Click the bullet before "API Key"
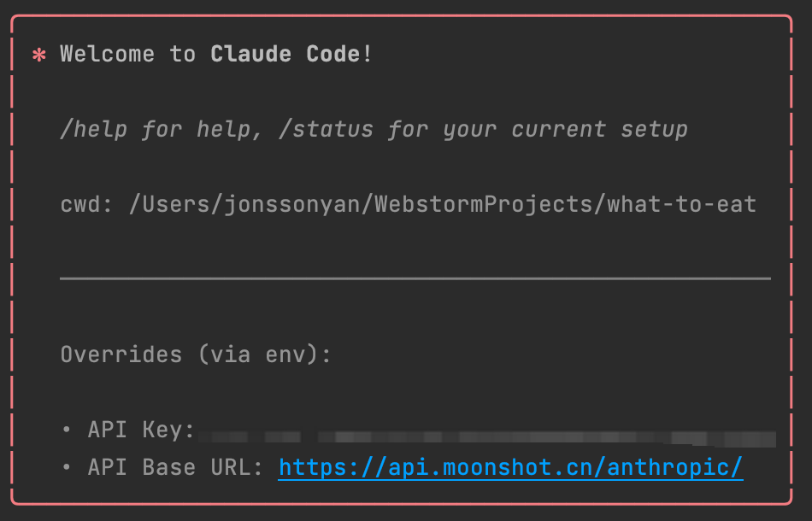Image resolution: width=812 pixels, height=521 pixels. click(x=67, y=430)
